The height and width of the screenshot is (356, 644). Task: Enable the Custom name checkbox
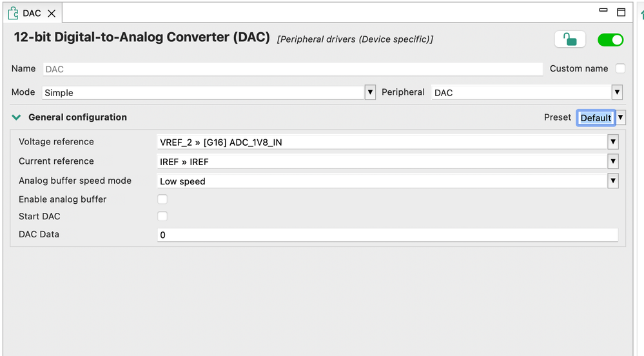click(620, 68)
